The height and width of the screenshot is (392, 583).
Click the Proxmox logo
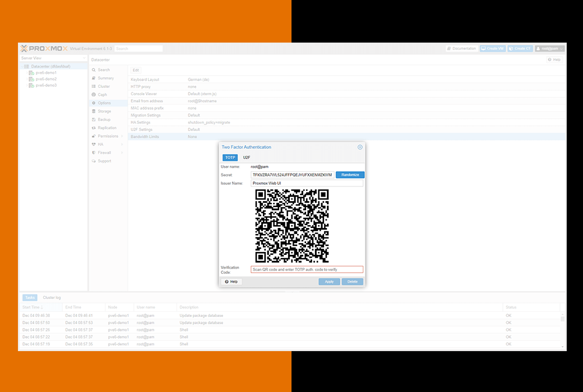click(44, 48)
